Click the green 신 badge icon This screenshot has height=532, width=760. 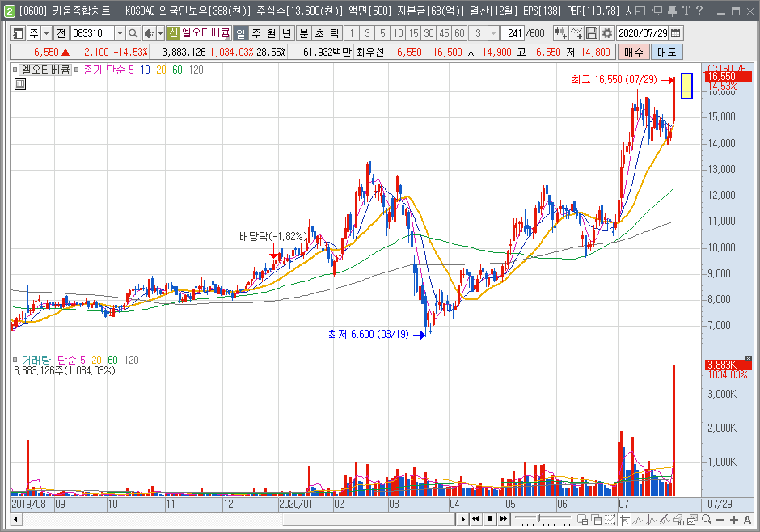173,33
